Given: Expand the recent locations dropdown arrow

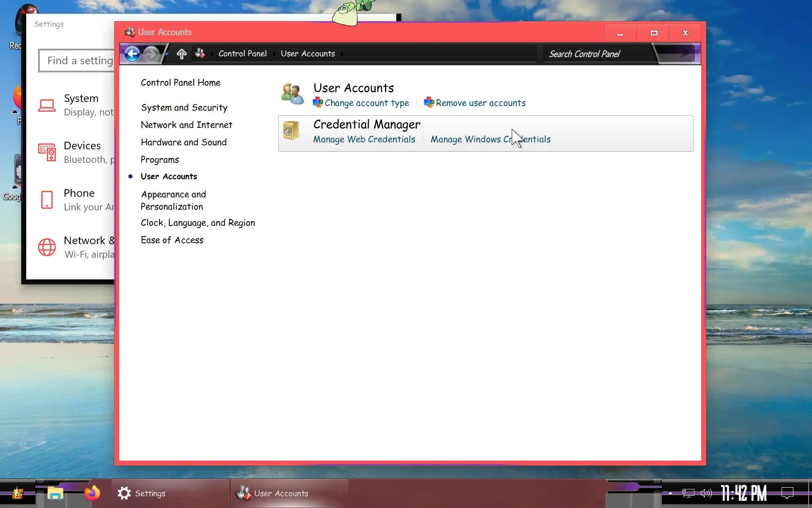Looking at the screenshot, I should 166,54.
